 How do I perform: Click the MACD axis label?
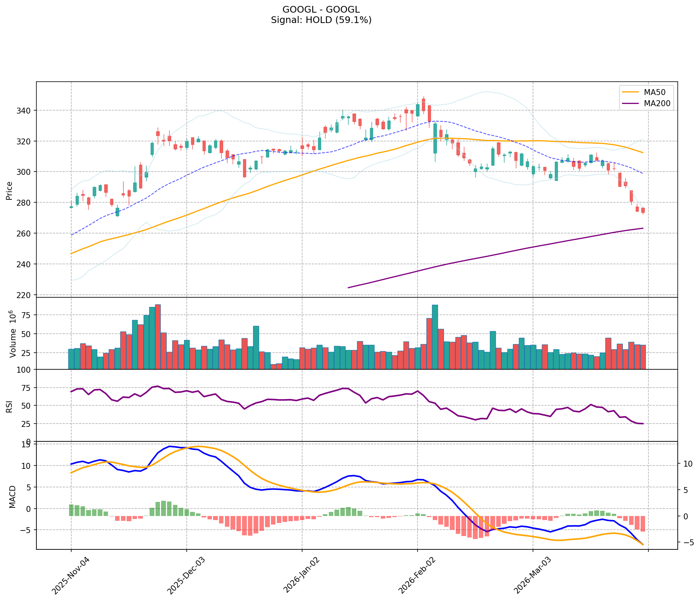(x=12, y=496)
